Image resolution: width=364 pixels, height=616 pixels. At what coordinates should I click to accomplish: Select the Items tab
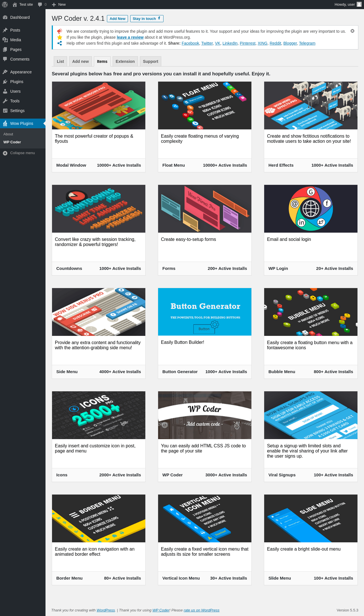point(102,61)
